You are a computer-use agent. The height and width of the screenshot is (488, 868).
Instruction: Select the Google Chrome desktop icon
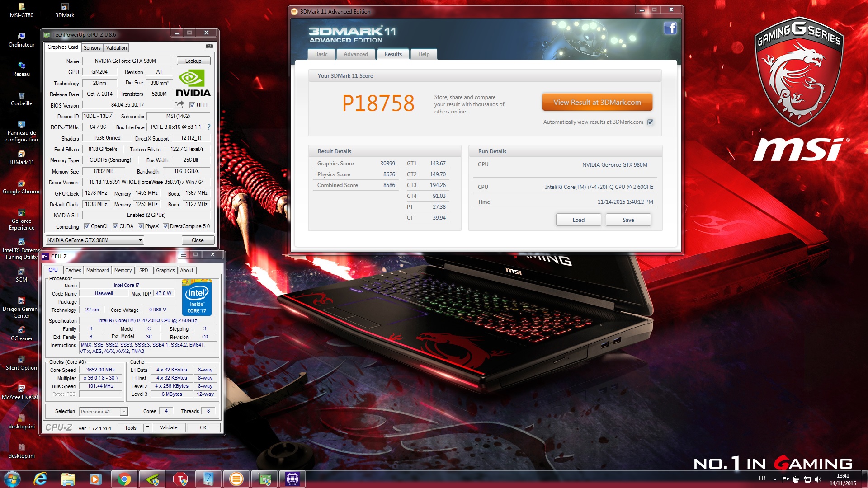tap(21, 187)
